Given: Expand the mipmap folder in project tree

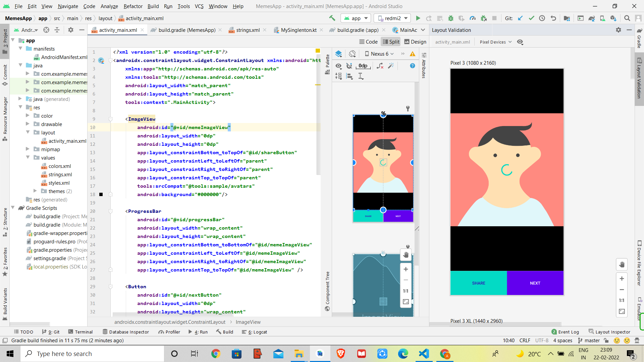Looking at the screenshot, I should pyautogui.click(x=28, y=149).
